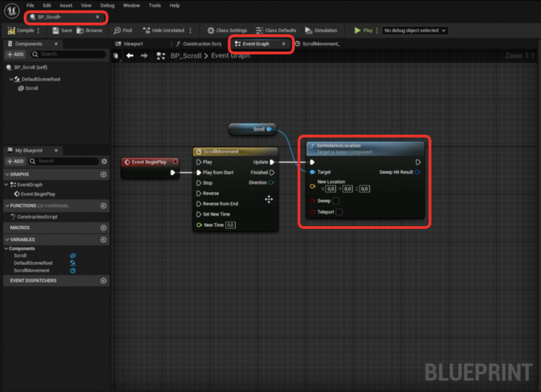Click the New Time value field

230,225
